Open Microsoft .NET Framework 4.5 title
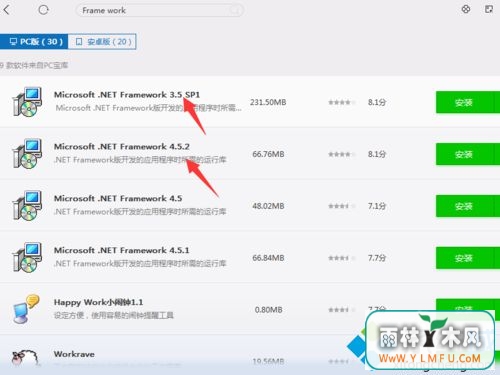The height and width of the screenshot is (375, 500). (x=118, y=198)
